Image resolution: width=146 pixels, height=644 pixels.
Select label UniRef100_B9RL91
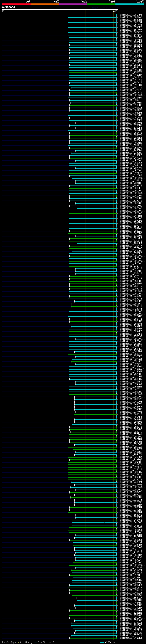click(131, 50)
